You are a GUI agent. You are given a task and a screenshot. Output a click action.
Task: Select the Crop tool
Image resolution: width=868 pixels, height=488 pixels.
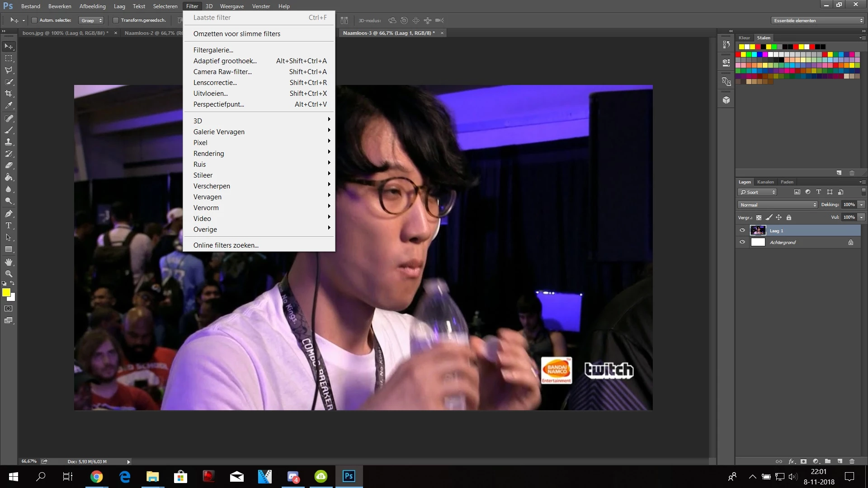click(9, 94)
